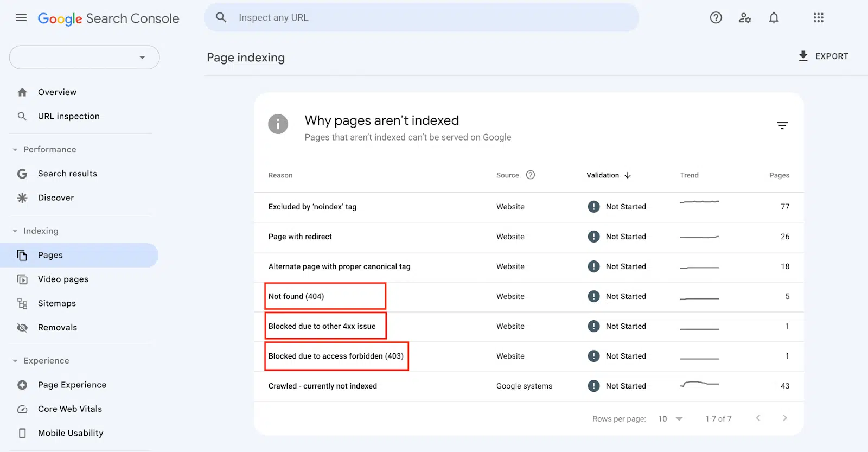Open Excluded by 'noindex' tag row

pos(529,207)
